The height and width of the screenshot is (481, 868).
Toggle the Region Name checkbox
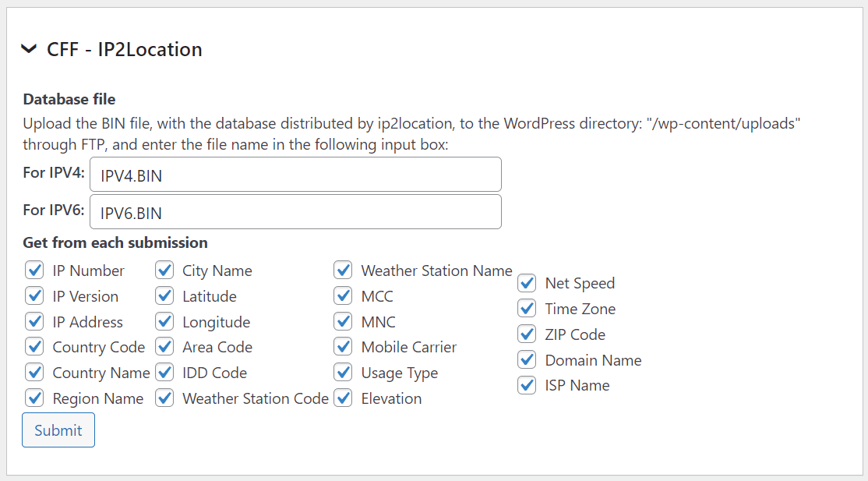pos(34,398)
